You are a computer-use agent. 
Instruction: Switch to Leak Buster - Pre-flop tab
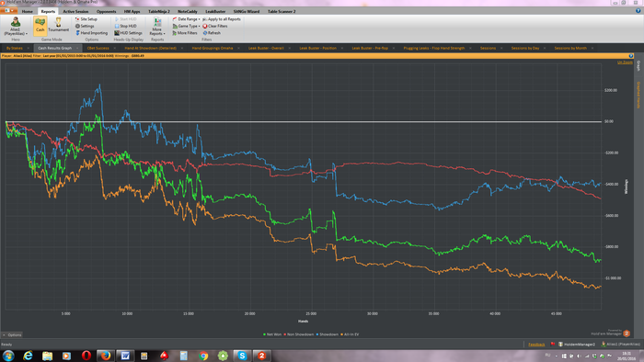click(370, 48)
